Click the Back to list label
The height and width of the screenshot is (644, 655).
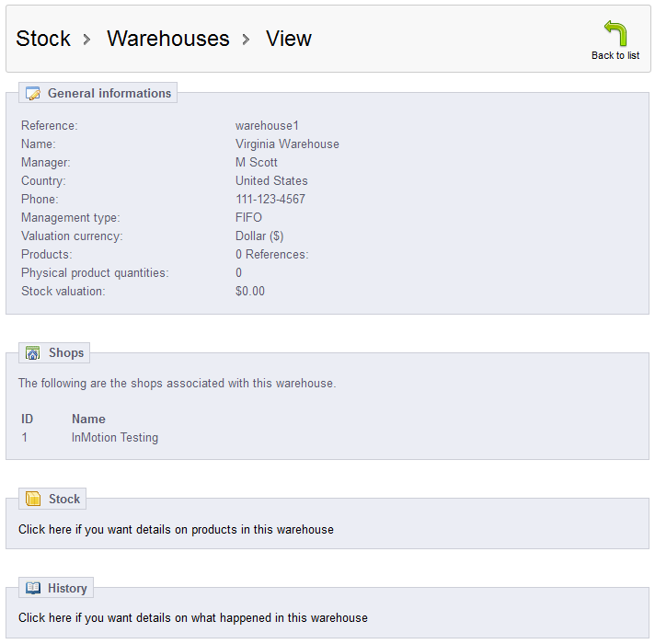(x=615, y=56)
